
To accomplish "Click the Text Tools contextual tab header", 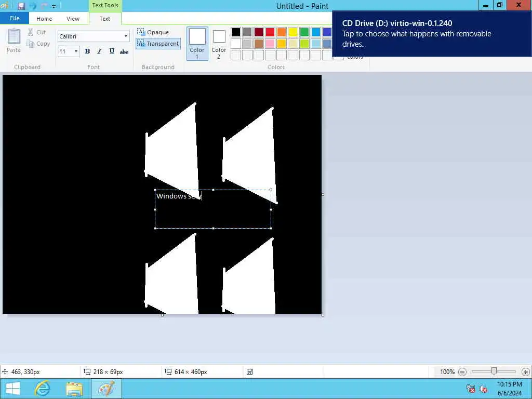I will coord(105,5).
